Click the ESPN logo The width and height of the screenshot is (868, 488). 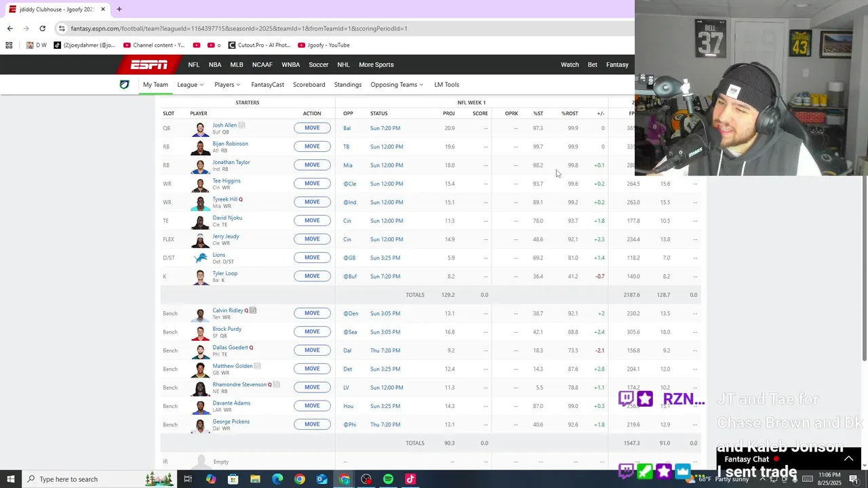(149, 65)
